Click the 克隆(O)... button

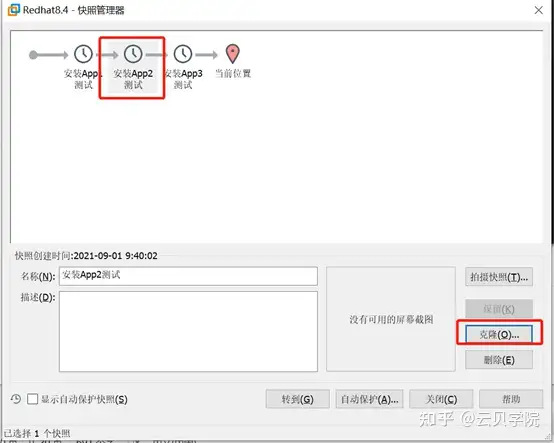pos(499,334)
